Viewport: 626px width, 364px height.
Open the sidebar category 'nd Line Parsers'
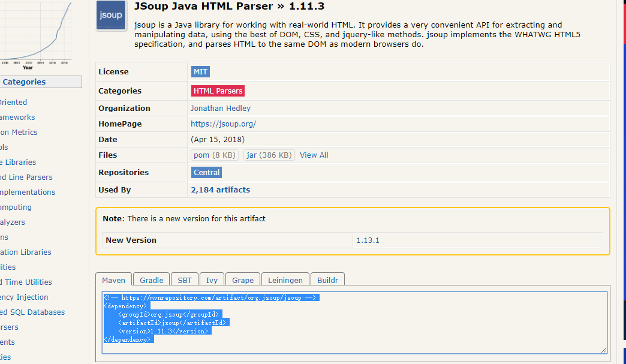coord(26,178)
